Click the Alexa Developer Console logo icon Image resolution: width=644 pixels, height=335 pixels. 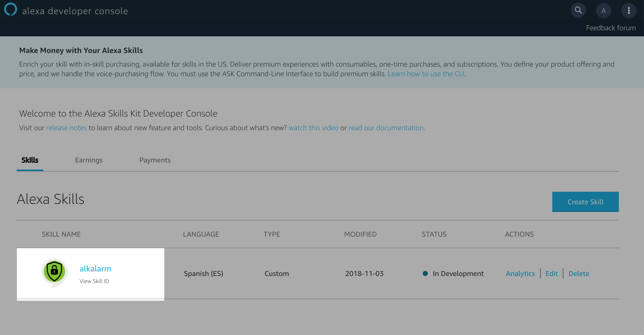[11, 11]
